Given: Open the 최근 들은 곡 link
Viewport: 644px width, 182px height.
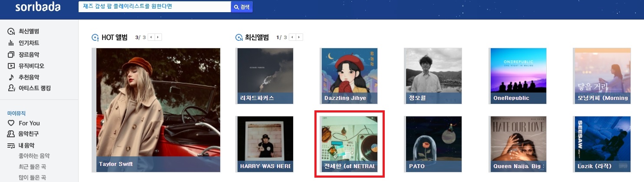Looking at the screenshot, I should pyautogui.click(x=32, y=166).
